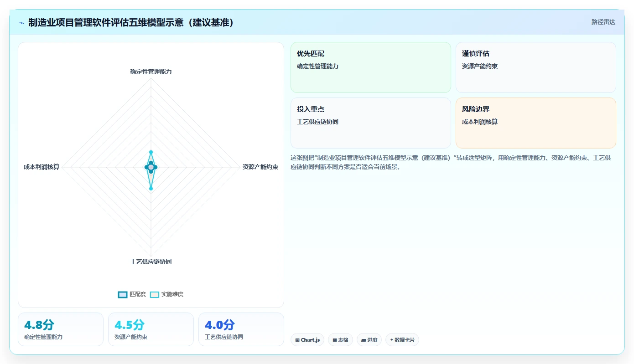Select the 表格 tag
This screenshot has width=634, height=364.
pyautogui.click(x=340, y=340)
